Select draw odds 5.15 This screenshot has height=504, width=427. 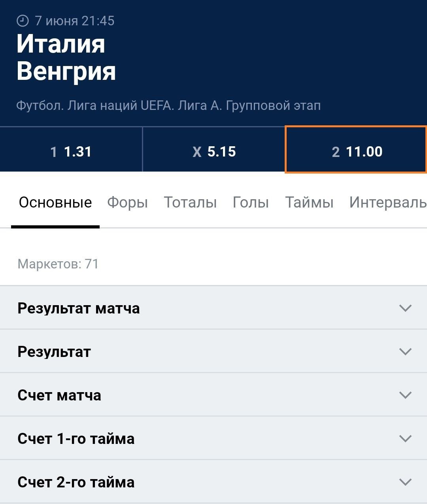tap(214, 151)
